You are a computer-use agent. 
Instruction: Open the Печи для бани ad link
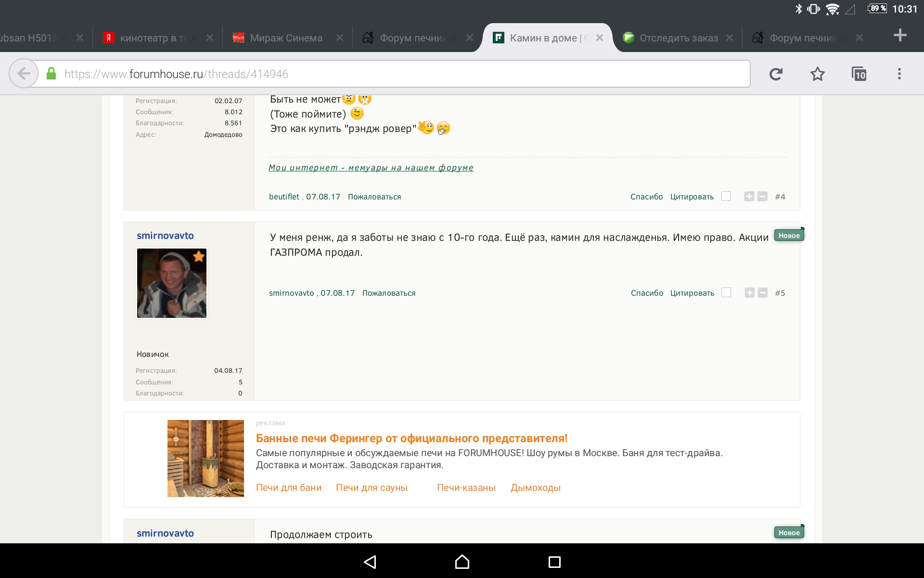[x=289, y=487]
